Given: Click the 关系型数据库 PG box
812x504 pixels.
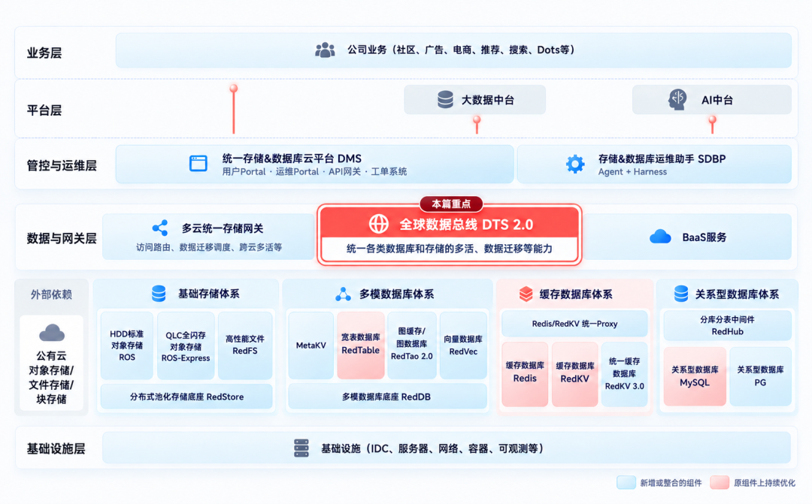Looking at the screenshot, I should coord(760,376).
